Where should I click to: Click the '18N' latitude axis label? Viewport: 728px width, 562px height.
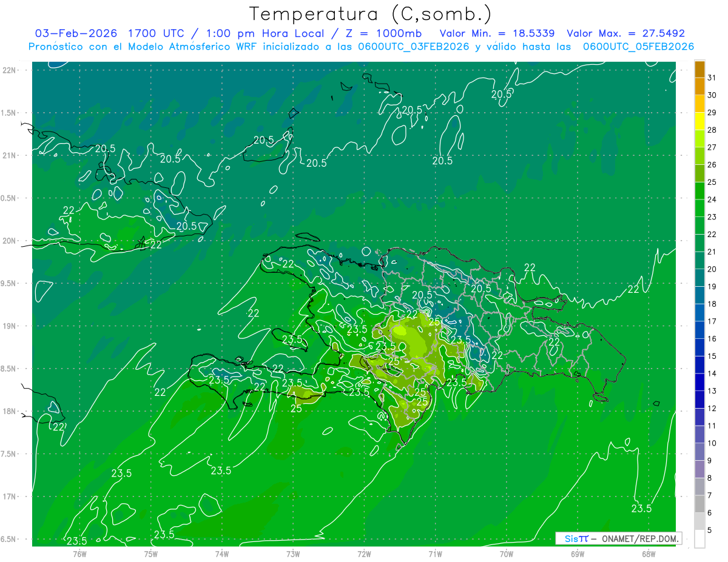tap(10, 412)
